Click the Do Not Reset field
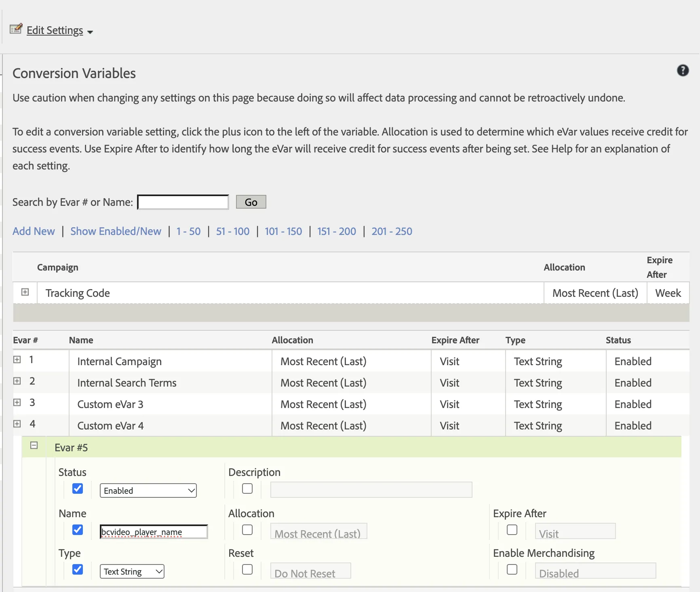The width and height of the screenshot is (700, 592). [x=311, y=571]
